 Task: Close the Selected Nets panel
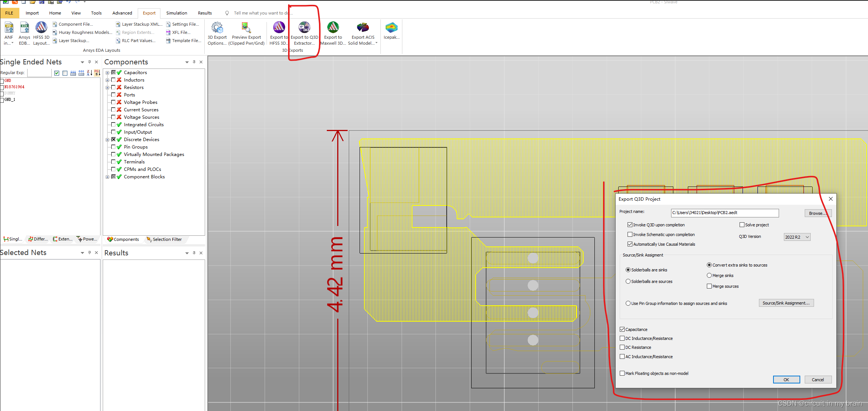coord(96,253)
